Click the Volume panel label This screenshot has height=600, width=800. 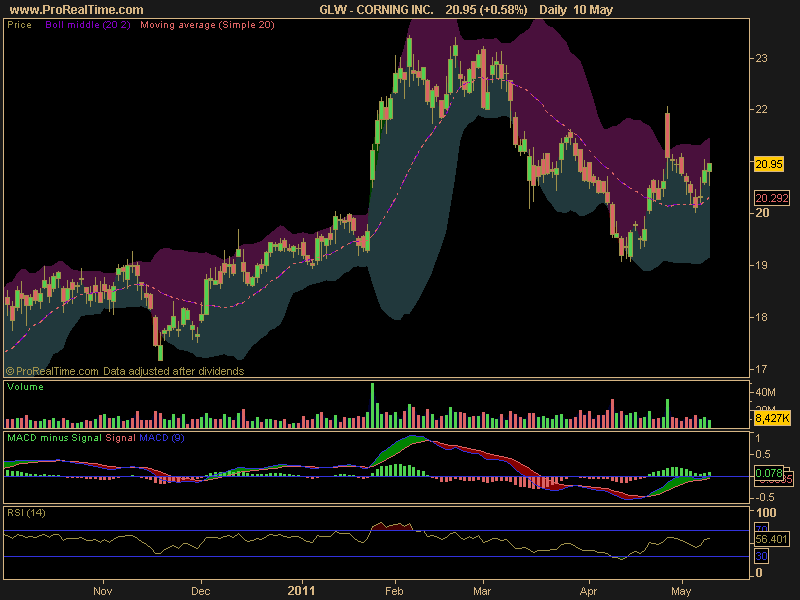click(x=26, y=387)
